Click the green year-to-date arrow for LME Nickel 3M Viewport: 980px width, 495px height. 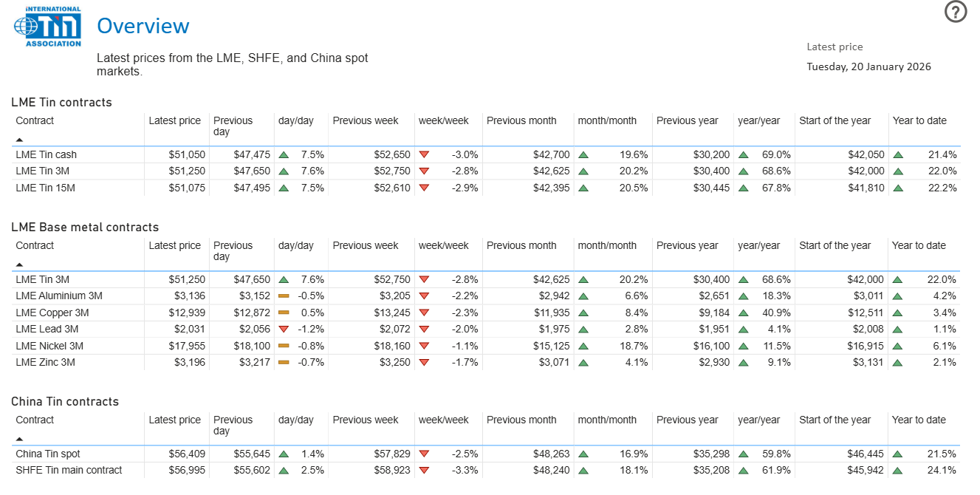click(899, 346)
